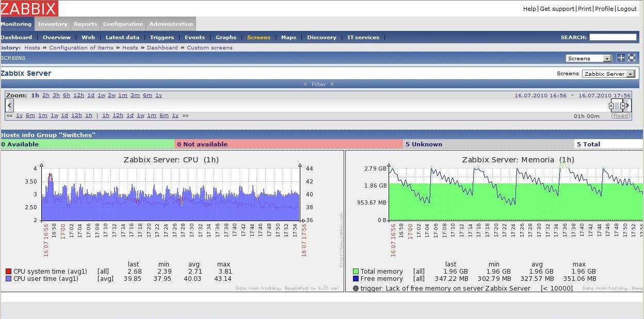Switch to the Monitoring tab
Viewport: 644px width, 319px height.
coord(16,24)
